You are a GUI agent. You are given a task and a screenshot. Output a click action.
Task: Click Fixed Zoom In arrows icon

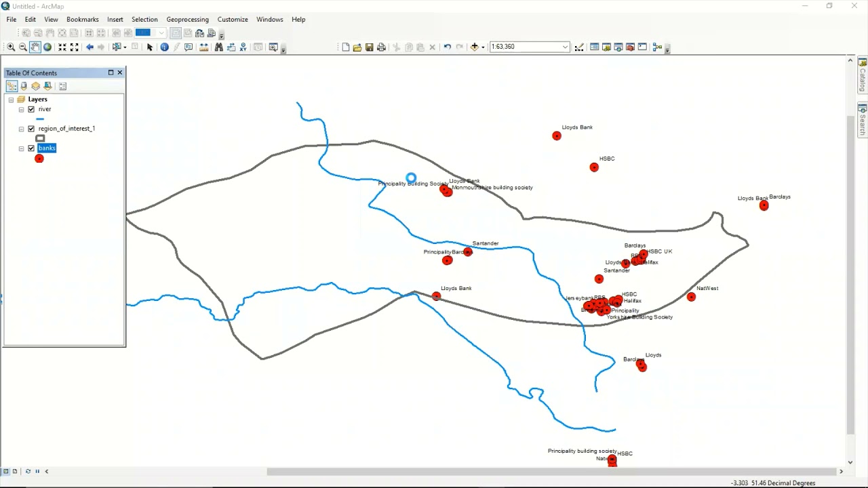(62, 47)
